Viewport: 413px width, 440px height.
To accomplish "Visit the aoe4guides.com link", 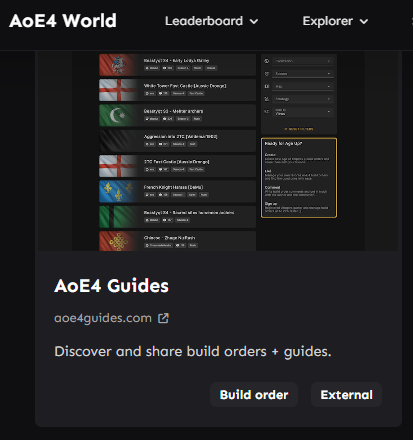I will click(x=103, y=318).
